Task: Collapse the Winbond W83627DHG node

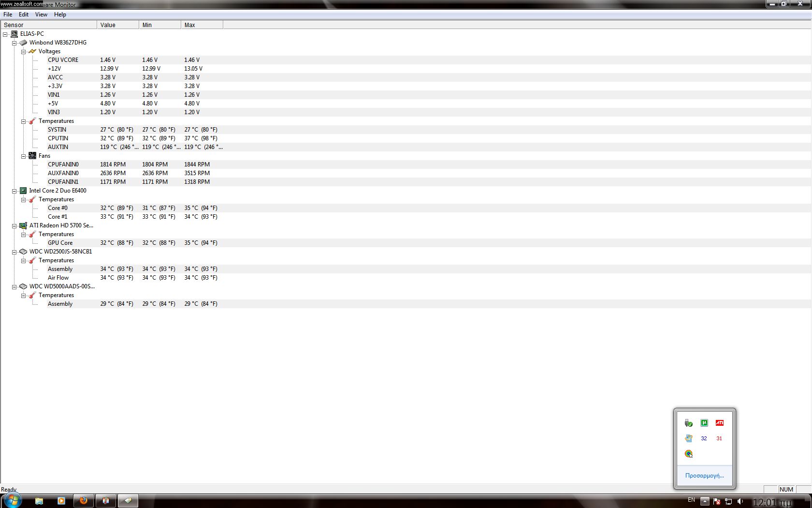Action: point(14,43)
